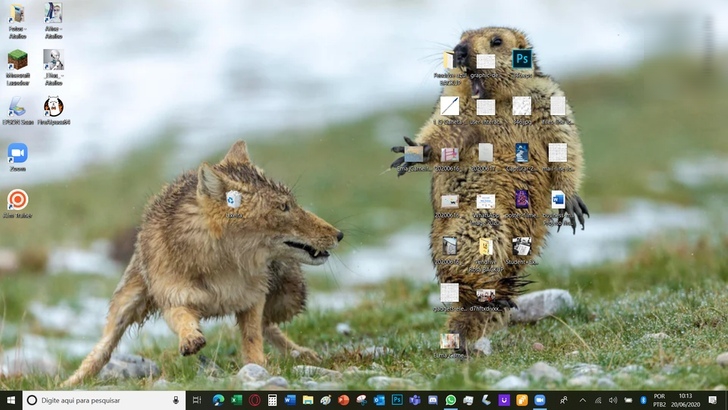Open Zoom from the taskbar
This screenshot has height=410, width=728.
pyautogui.click(x=540, y=400)
